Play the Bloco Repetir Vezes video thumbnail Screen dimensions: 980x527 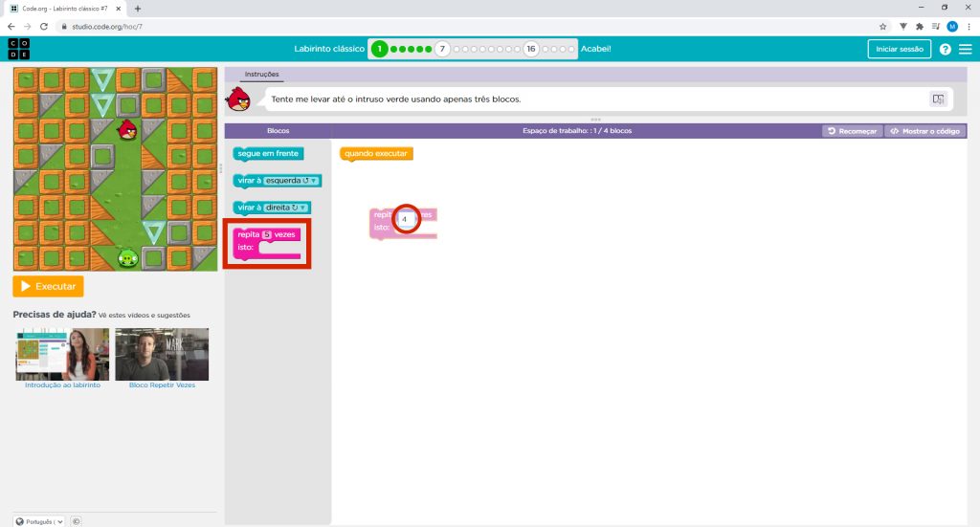(162, 354)
